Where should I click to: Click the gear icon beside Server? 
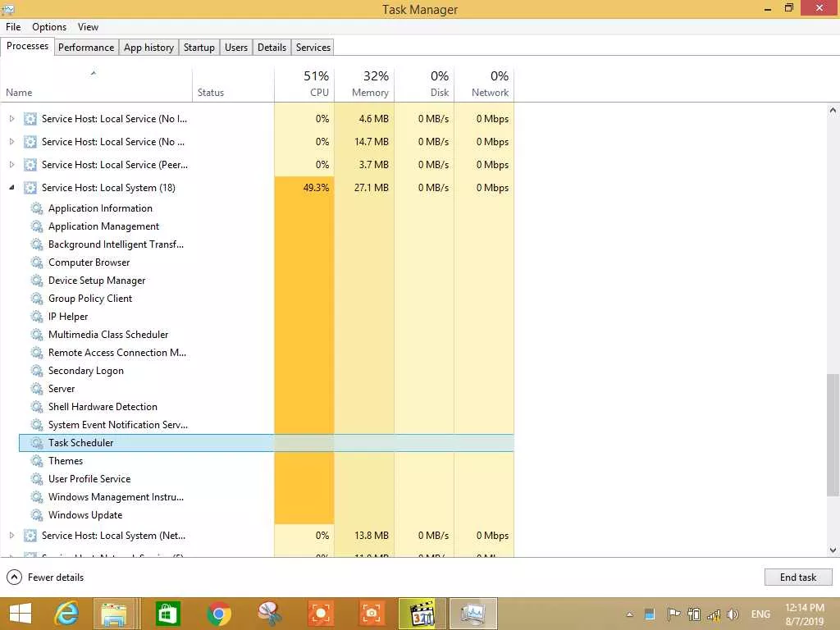click(x=36, y=389)
